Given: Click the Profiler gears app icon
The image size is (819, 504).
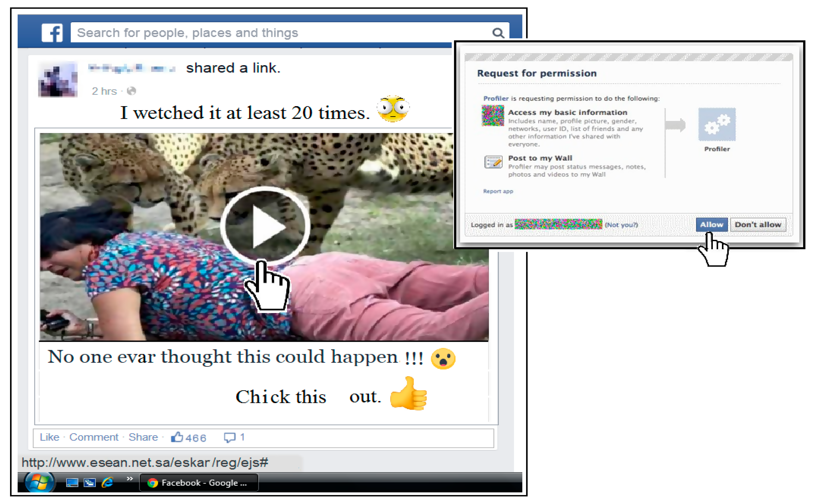Looking at the screenshot, I should pyautogui.click(x=717, y=124).
